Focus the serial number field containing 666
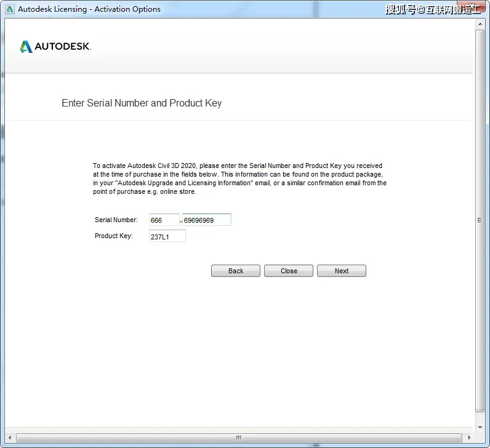 (x=164, y=220)
